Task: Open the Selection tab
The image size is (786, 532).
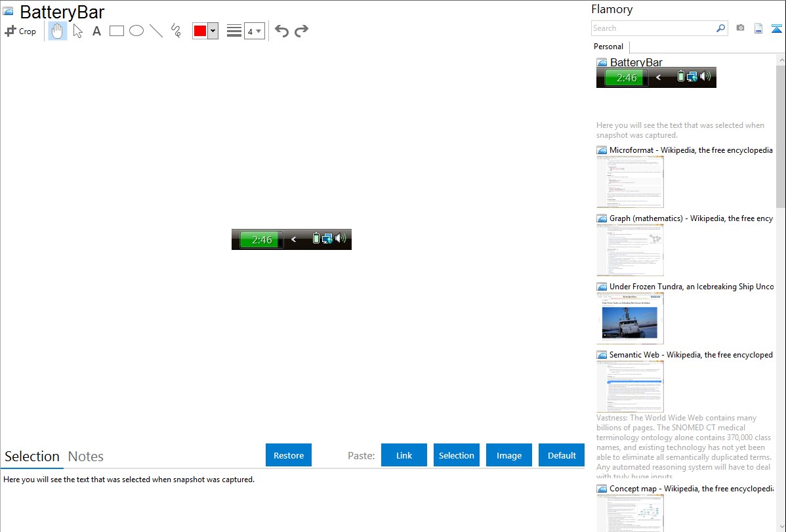Action: click(32, 457)
